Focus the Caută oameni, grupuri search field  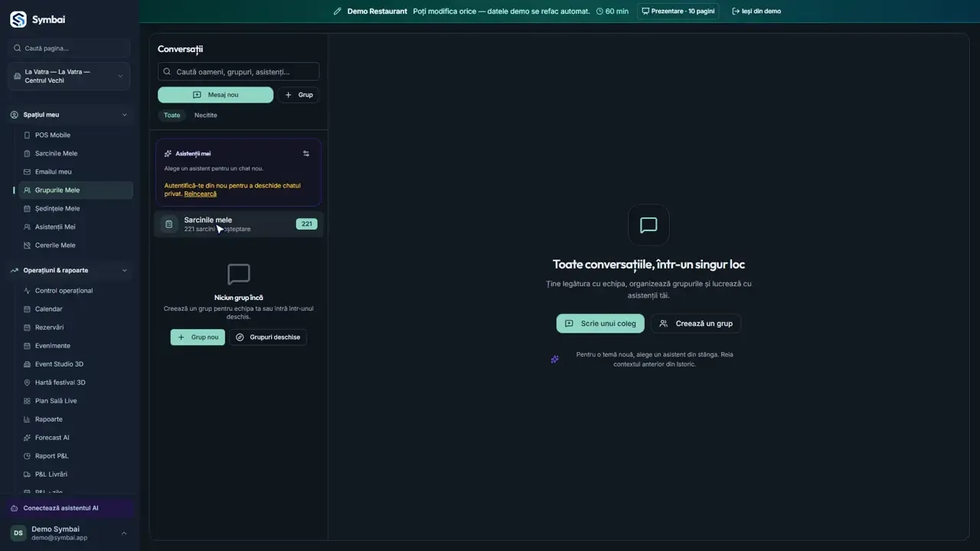tap(238, 72)
